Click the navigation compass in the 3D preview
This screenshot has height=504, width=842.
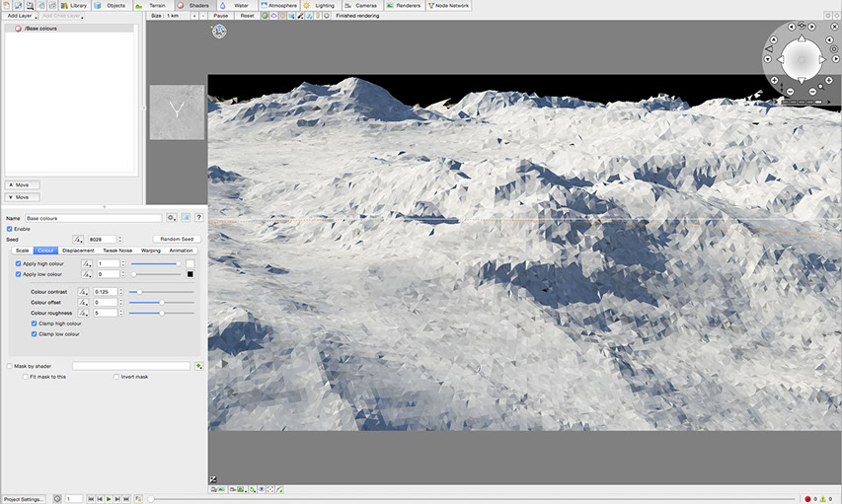(x=801, y=61)
